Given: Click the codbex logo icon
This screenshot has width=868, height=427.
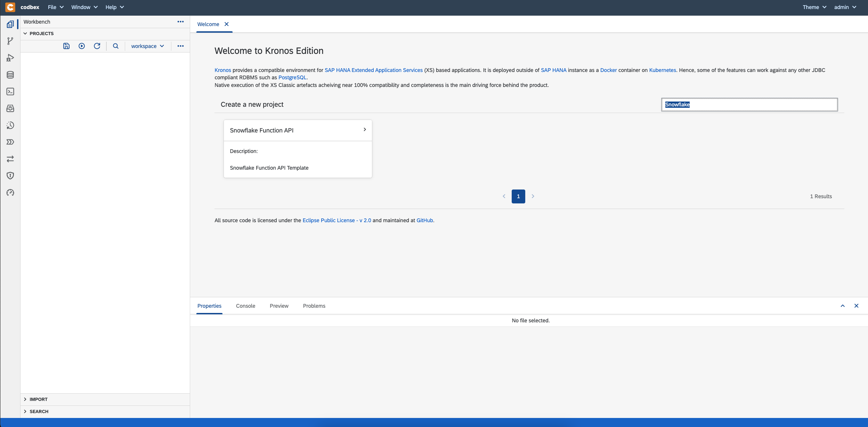Looking at the screenshot, I should click(x=10, y=7).
